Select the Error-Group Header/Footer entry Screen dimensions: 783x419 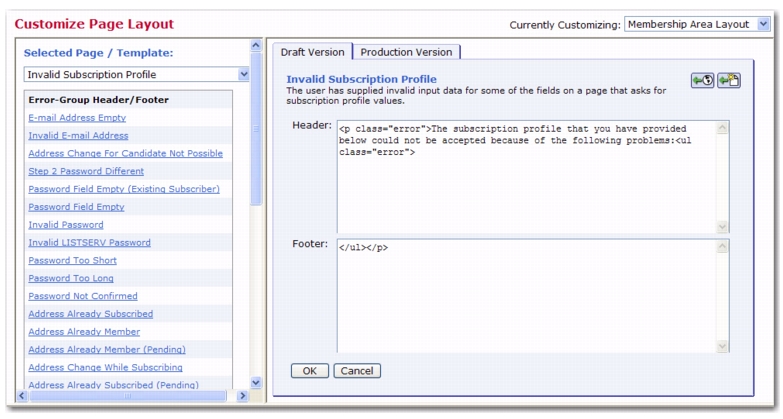[98, 100]
